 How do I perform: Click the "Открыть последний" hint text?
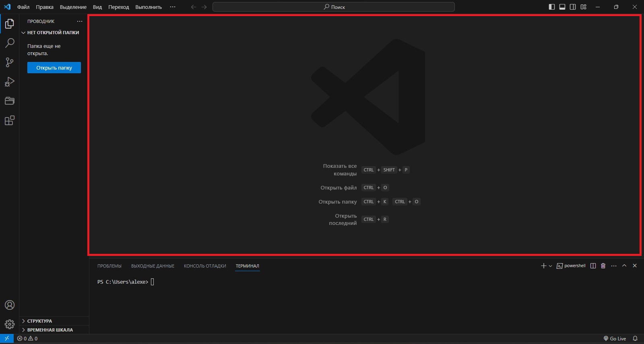pos(343,219)
